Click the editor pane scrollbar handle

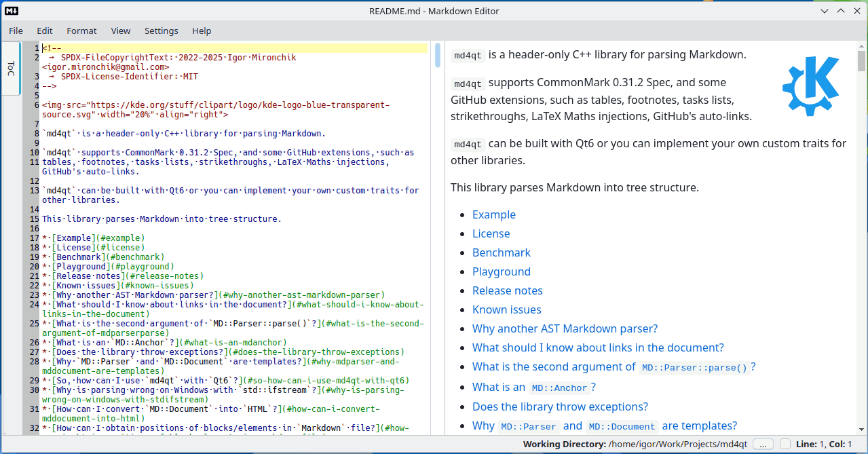[438, 56]
